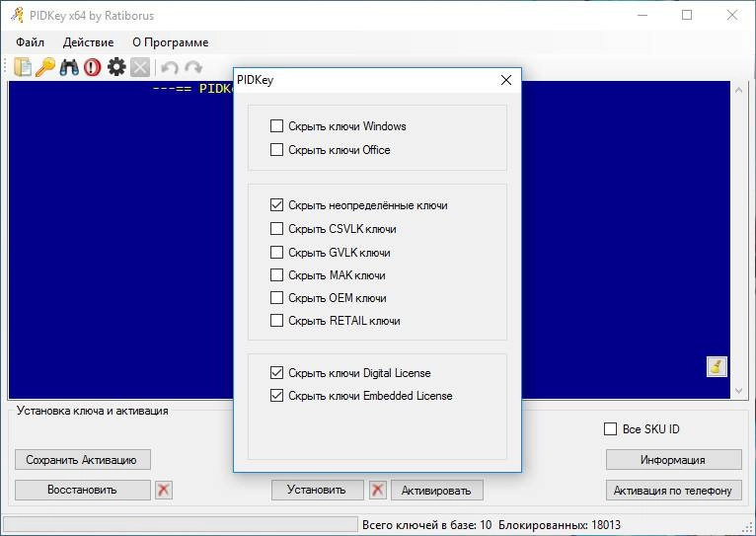Screen dimensions: 756x536
Task: Click the undo arrow toolbar icon
Action: [x=169, y=67]
